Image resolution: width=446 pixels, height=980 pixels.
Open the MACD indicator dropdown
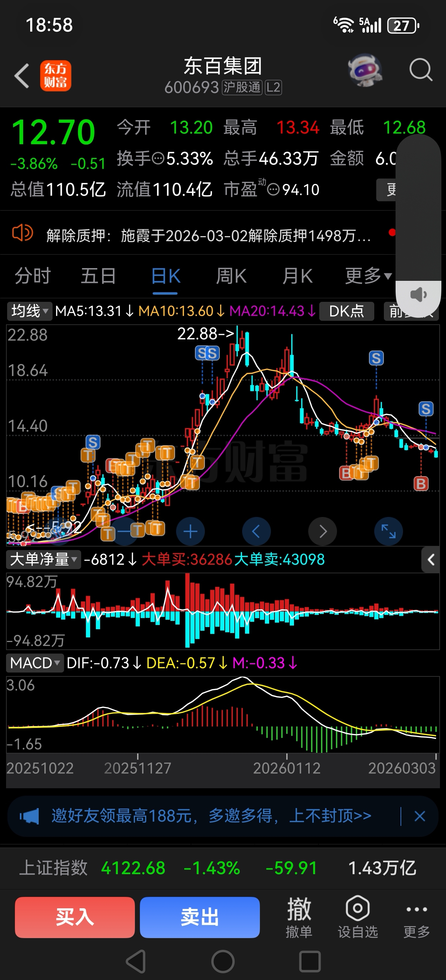35,663
